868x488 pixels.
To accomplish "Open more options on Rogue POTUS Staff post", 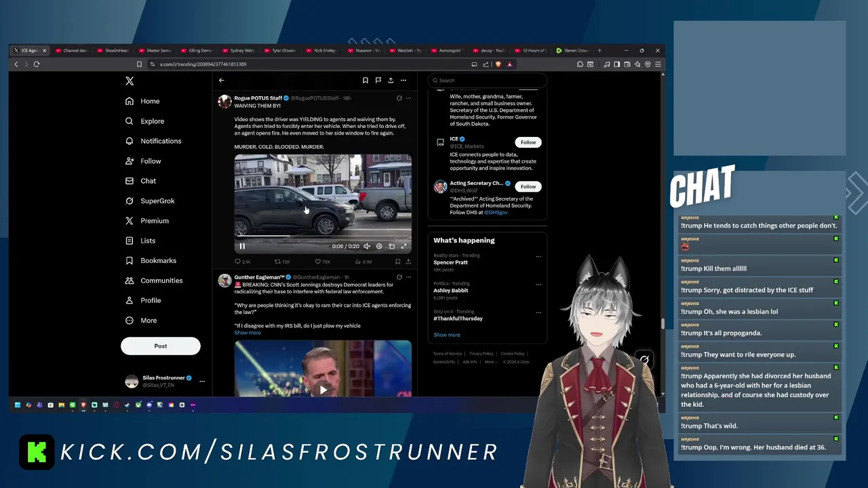I will click(408, 98).
